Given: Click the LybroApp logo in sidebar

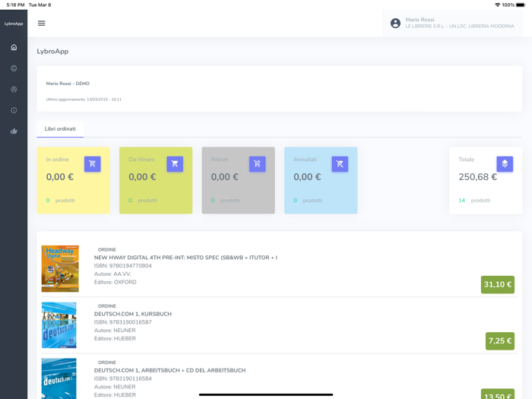Looking at the screenshot, I should (x=14, y=24).
